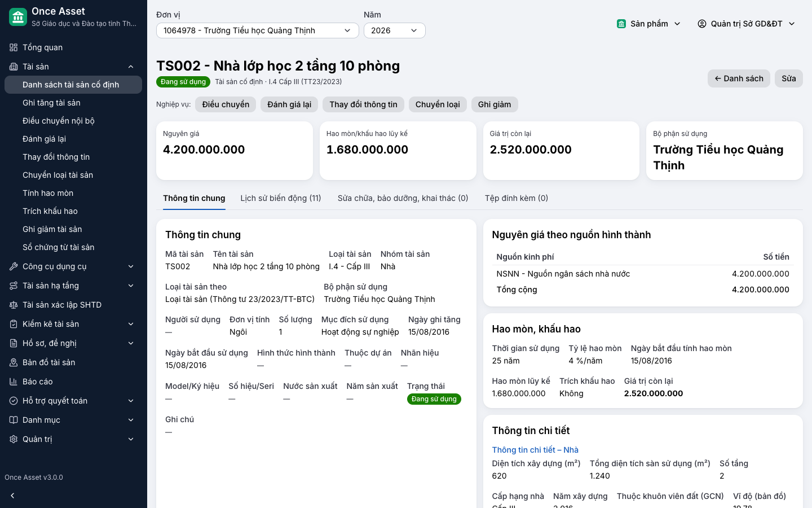Click the Báo cáo chart icon

[x=14, y=382]
